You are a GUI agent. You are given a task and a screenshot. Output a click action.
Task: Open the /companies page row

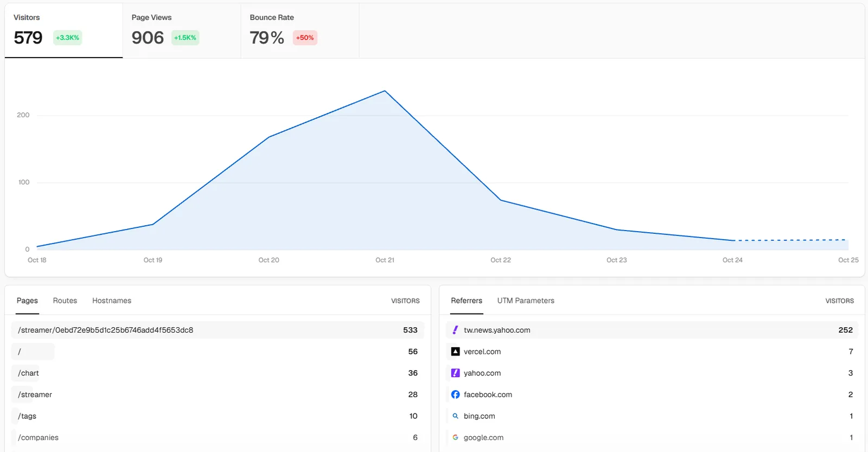click(218, 437)
